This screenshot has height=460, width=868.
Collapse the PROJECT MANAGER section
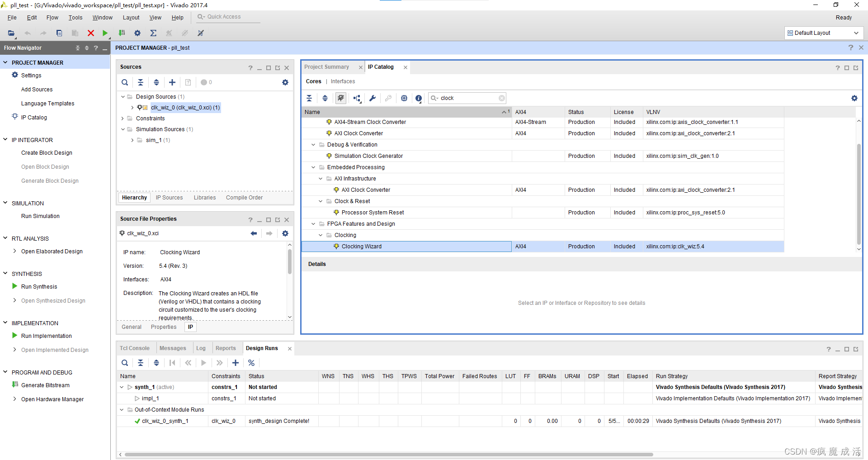click(x=5, y=62)
